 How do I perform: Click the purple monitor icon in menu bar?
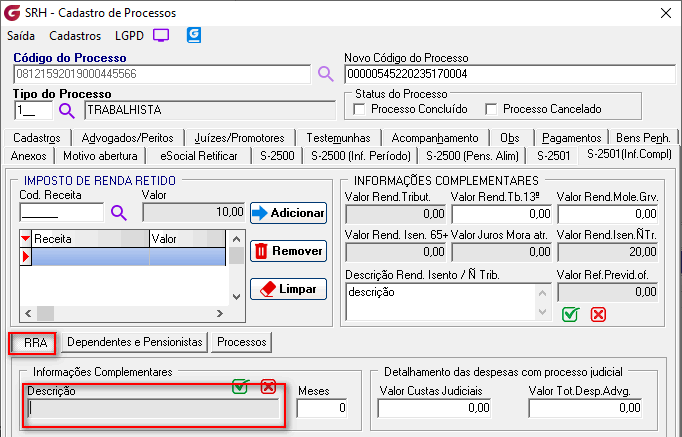(161, 35)
